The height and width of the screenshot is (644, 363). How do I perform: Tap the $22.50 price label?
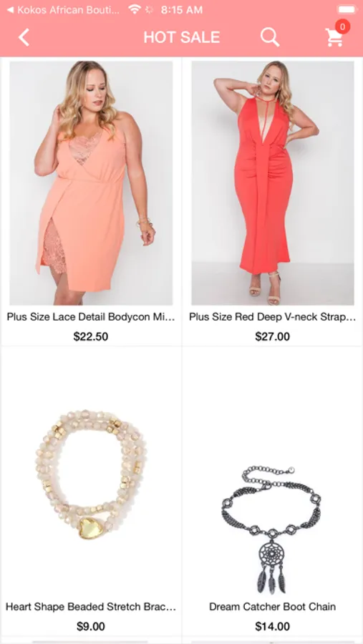coord(91,337)
